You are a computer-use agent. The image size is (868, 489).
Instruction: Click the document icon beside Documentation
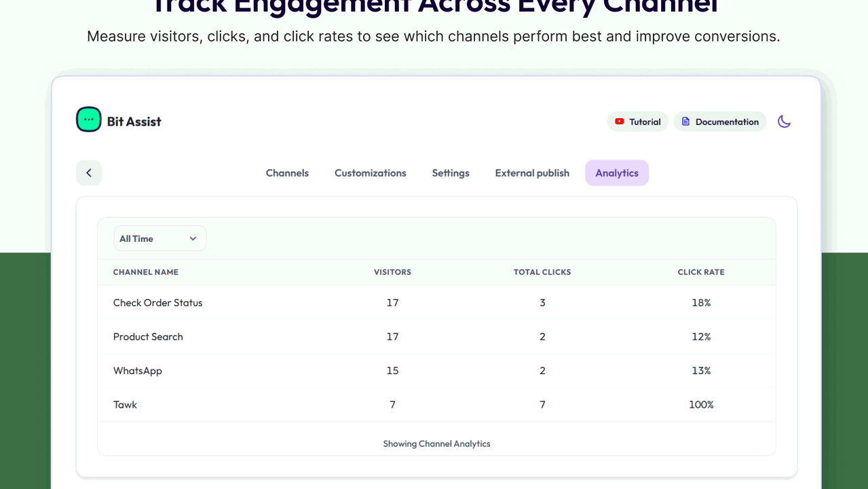coord(685,122)
